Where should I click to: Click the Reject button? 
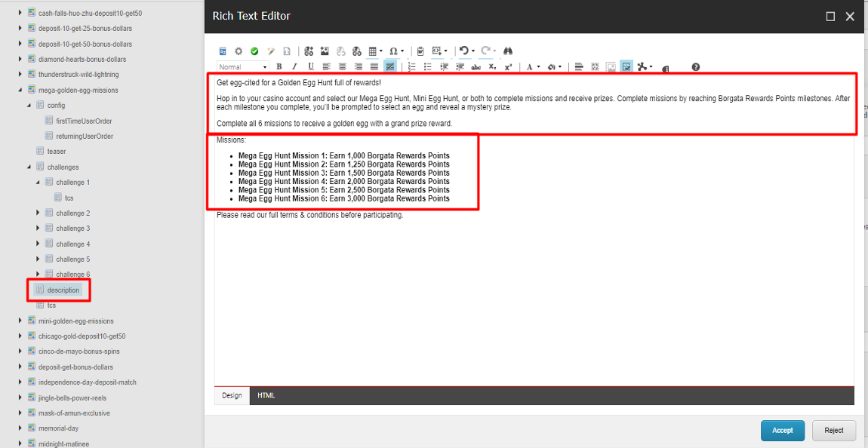[834, 431]
